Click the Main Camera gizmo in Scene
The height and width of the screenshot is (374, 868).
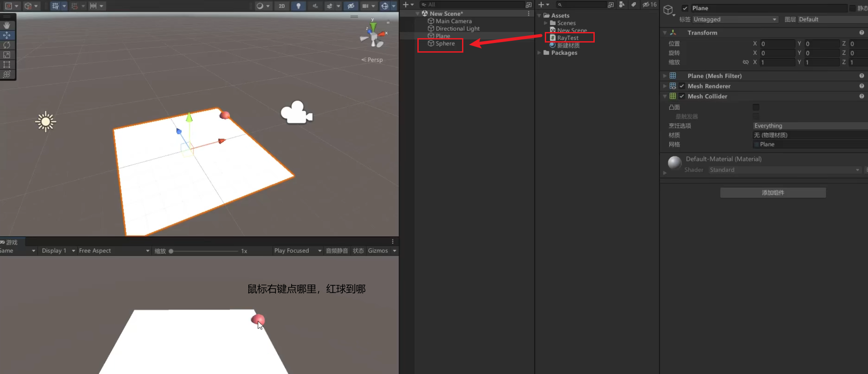pyautogui.click(x=296, y=112)
